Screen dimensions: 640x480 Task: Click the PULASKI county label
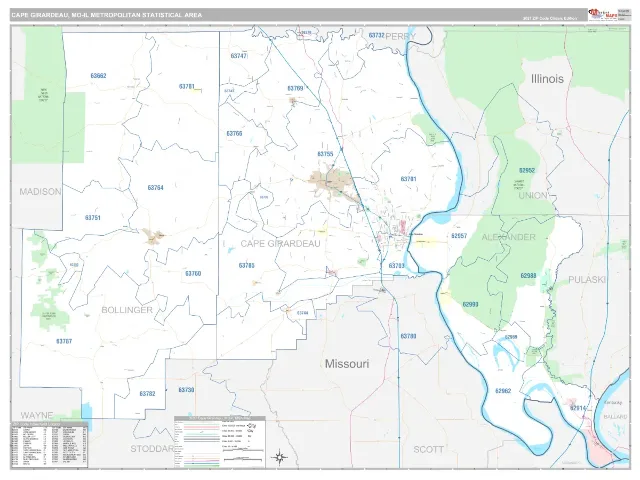click(x=587, y=280)
